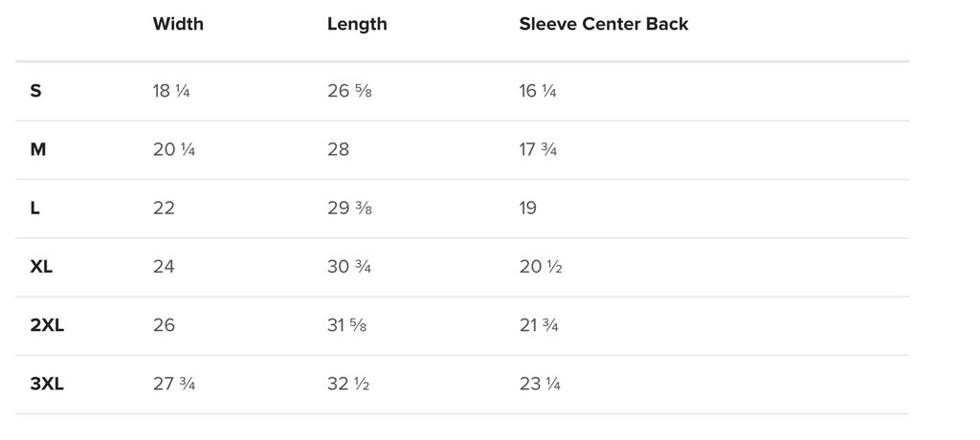Click the 20 ¼ width value for M
The height and width of the screenshot is (440, 980).
coord(174,149)
